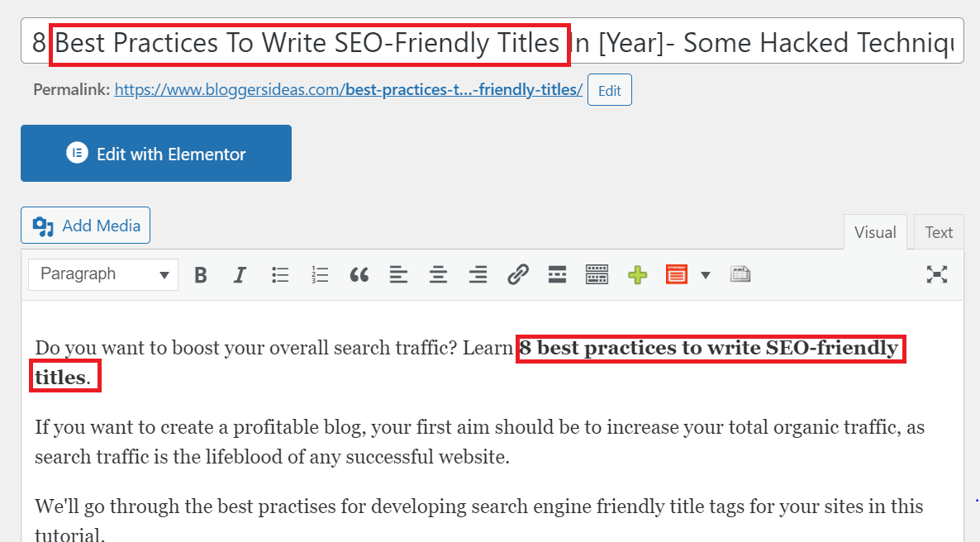The image size is (980, 542).
Task: Apply italic formatting
Action: (x=240, y=275)
